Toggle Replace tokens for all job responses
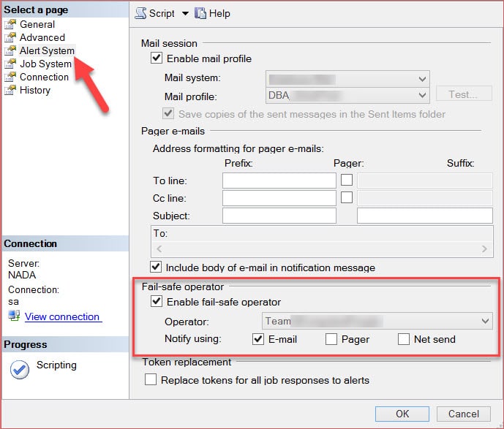504x429 pixels. coord(151,379)
